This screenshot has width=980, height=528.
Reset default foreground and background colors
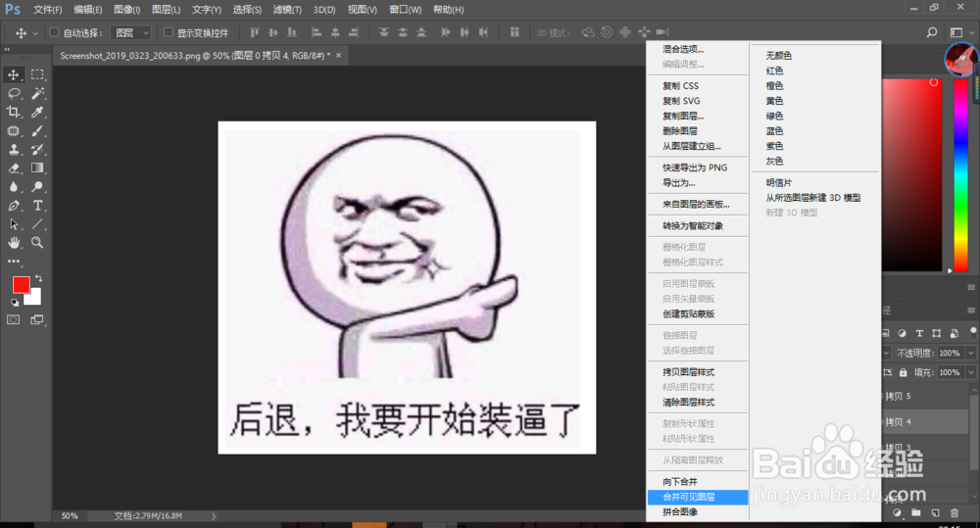point(15,303)
